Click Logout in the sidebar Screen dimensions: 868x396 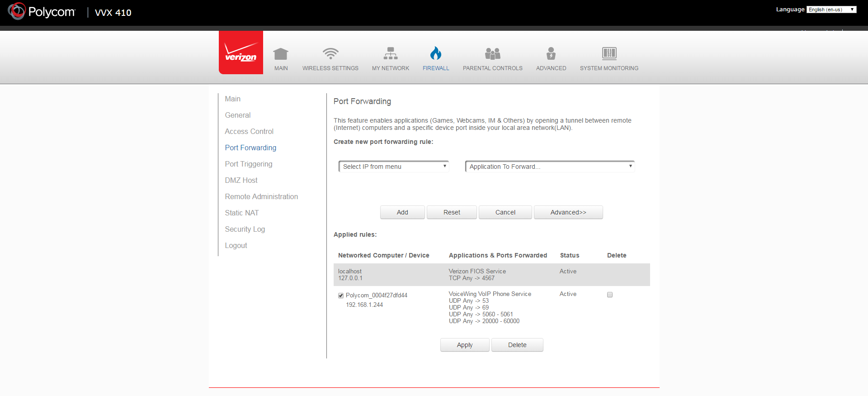tap(236, 245)
